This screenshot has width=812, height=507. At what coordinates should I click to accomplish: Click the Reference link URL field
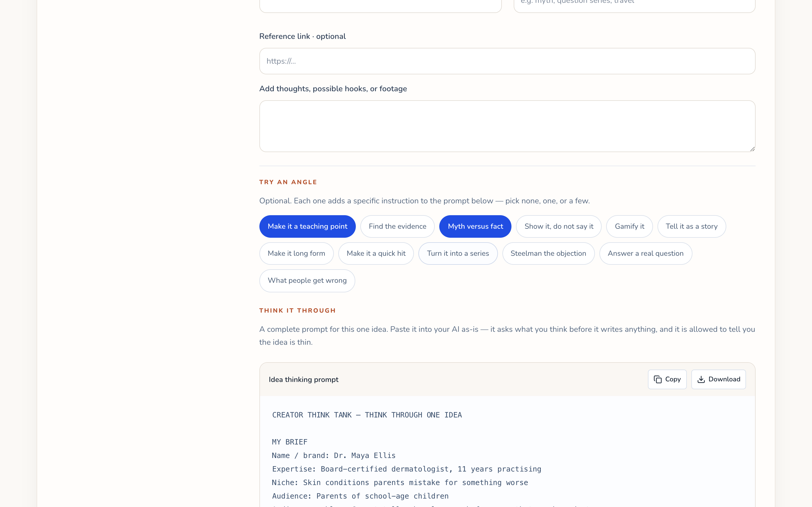click(507, 61)
